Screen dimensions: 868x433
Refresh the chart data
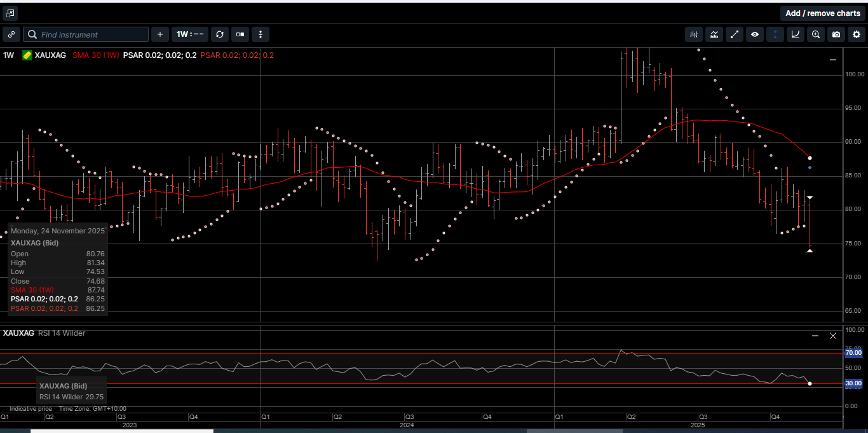(219, 34)
